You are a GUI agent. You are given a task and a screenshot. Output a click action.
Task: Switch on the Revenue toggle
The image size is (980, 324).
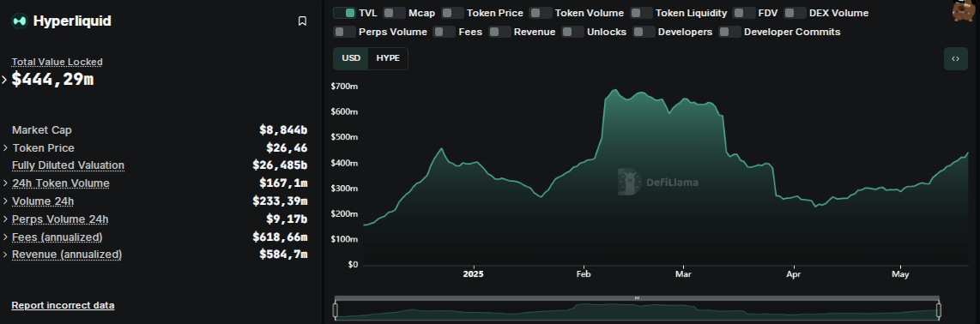point(499,32)
